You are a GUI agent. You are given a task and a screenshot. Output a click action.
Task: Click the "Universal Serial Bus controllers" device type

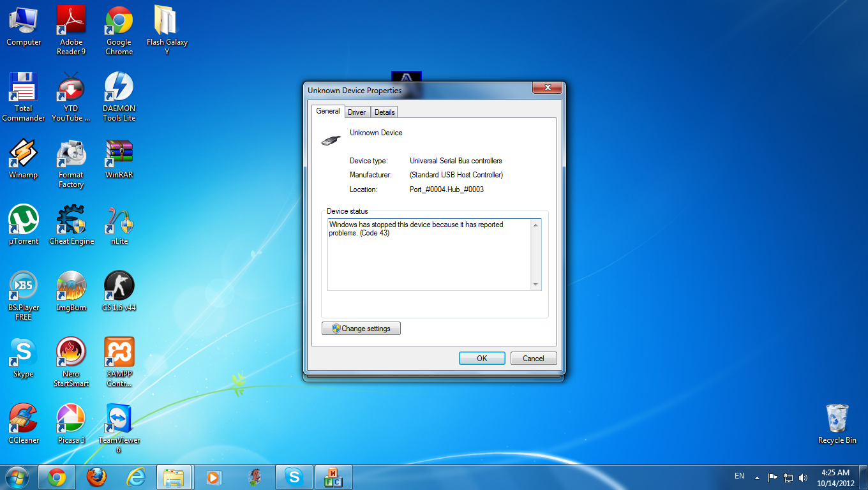coord(456,161)
